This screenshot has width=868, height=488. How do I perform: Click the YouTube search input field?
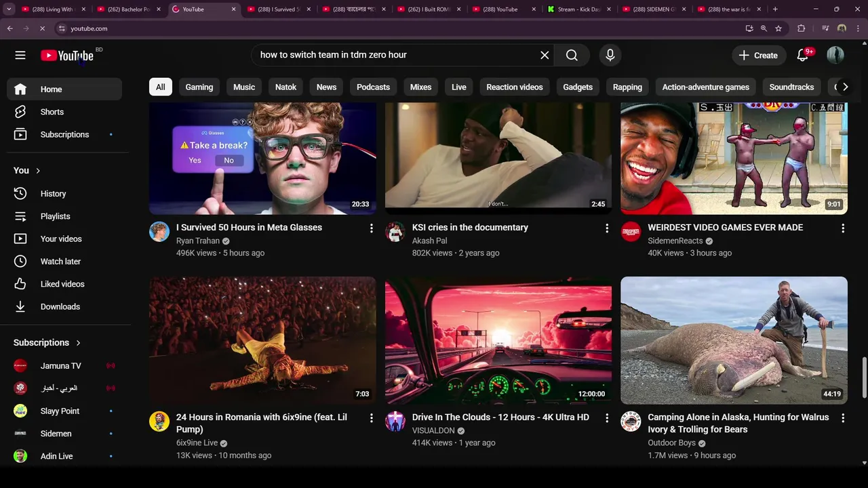point(397,55)
